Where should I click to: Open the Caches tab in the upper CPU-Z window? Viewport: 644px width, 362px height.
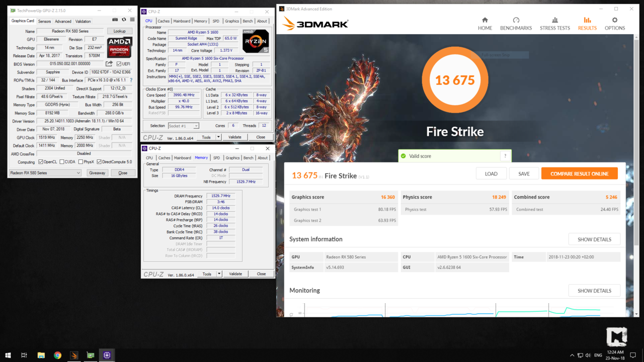164,21
